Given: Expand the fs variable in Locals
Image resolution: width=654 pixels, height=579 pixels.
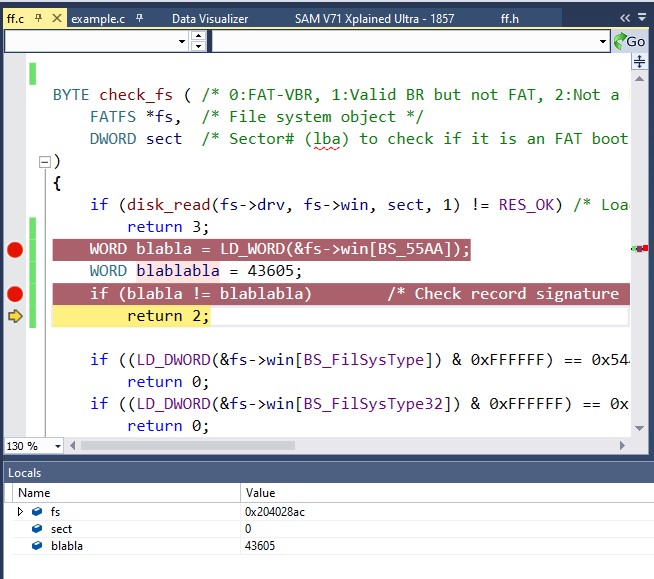Looking at the screenshot, I should 21,511.
